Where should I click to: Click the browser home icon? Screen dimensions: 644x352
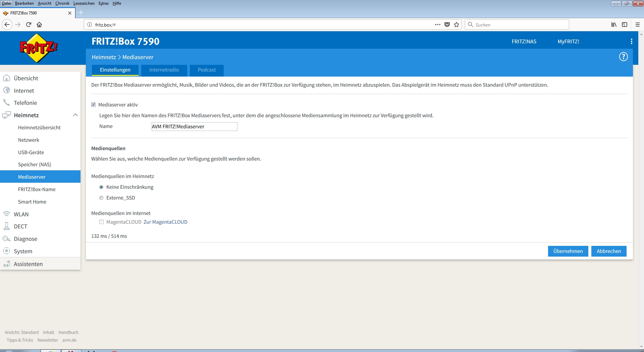point(39,25)
